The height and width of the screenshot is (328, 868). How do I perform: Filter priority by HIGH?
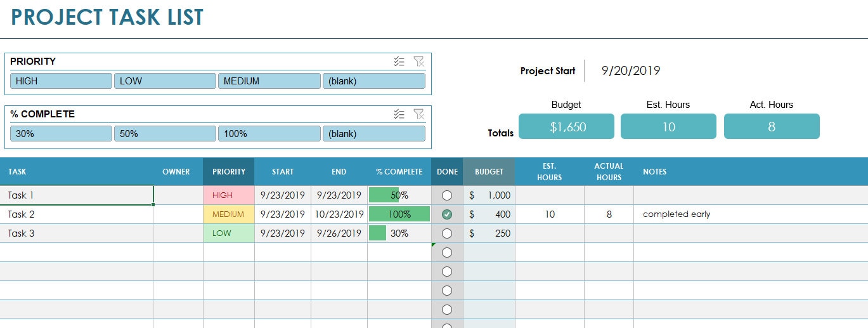tap(61, 81)
